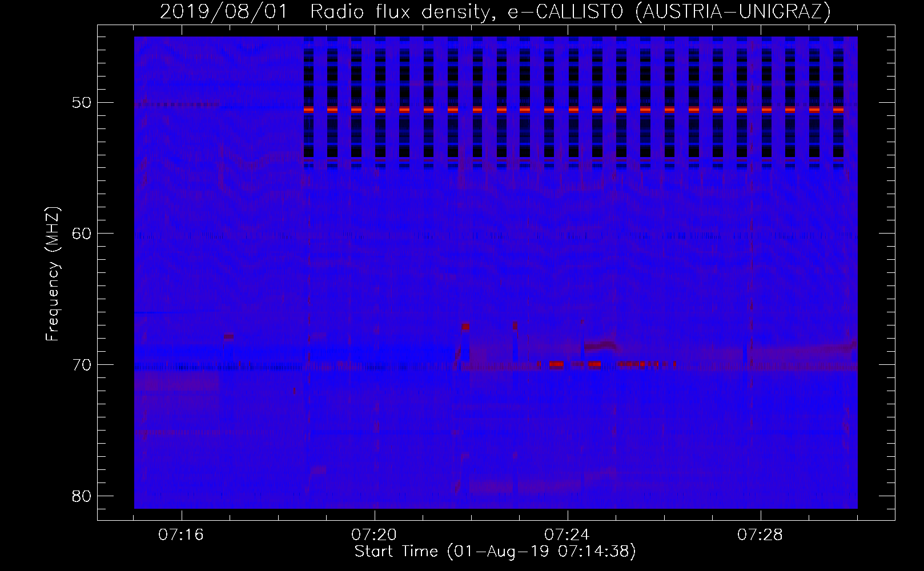924x571 pixels.
Task: Click the red spot near 67 MHz at 07:22
Action: [x=465, y=327]
